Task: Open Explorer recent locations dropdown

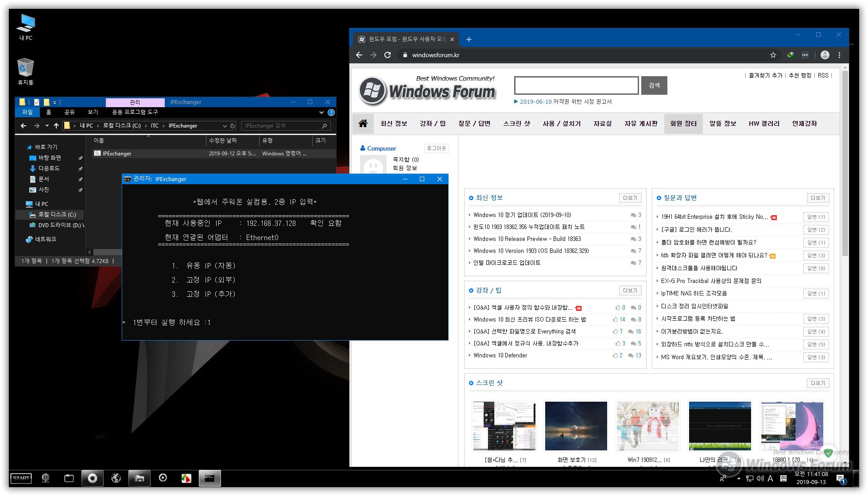Action: pos(47,126)
